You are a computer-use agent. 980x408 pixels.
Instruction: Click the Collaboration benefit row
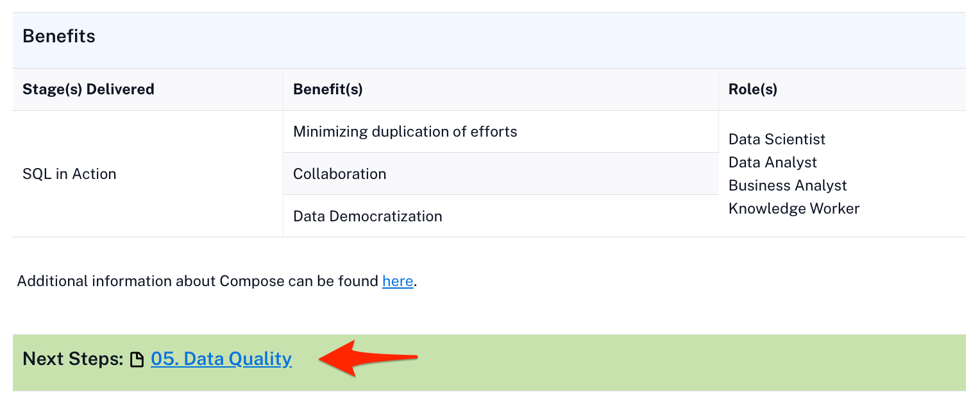coord(339,174)
